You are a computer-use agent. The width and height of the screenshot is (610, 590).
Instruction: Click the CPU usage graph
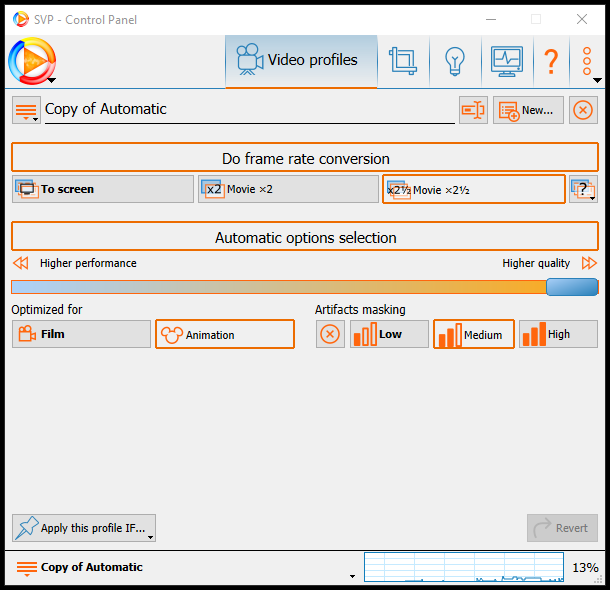464,567
